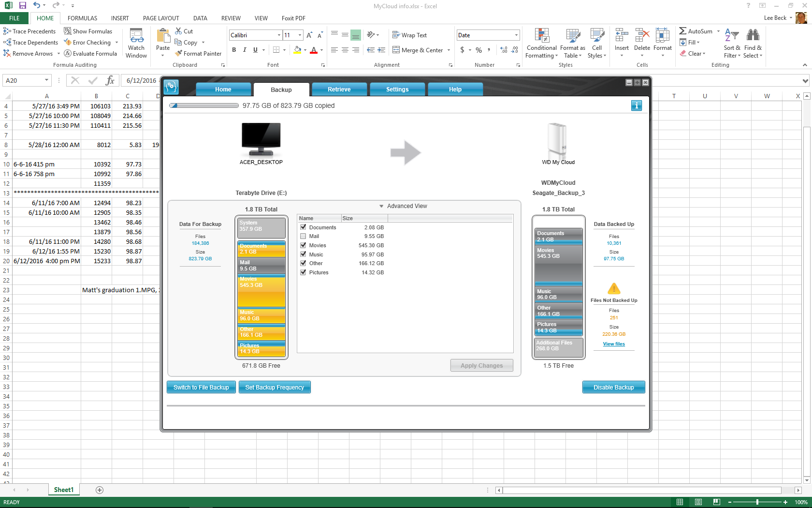Open the font name dropdown
This screenshot has width=812, height=508.
pyautogui.click(x=279, y=35)
